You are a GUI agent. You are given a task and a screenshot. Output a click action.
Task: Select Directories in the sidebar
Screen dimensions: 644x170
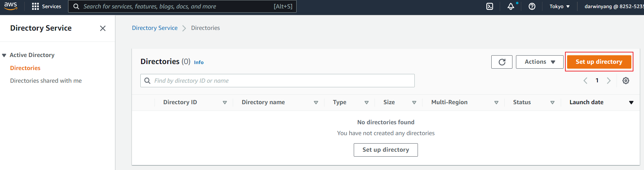pyautogui.click(x=25, y=68)
